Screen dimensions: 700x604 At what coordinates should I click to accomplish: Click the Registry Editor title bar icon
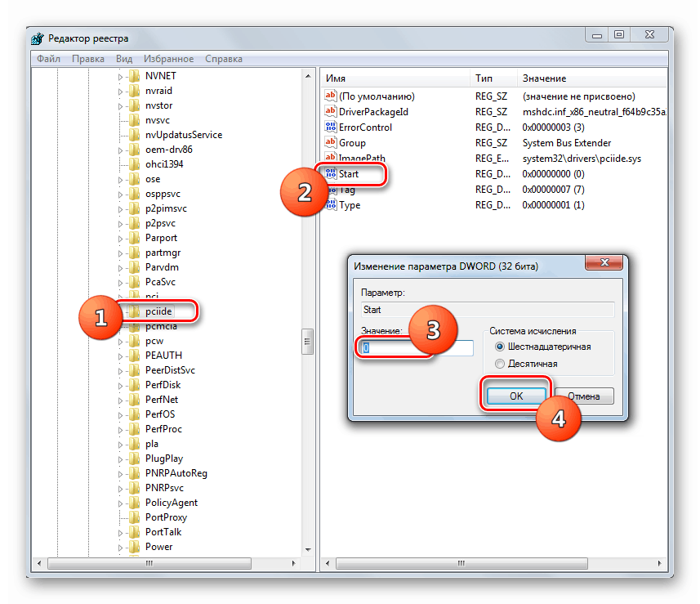pyautogui.click(x=37, y=38)
